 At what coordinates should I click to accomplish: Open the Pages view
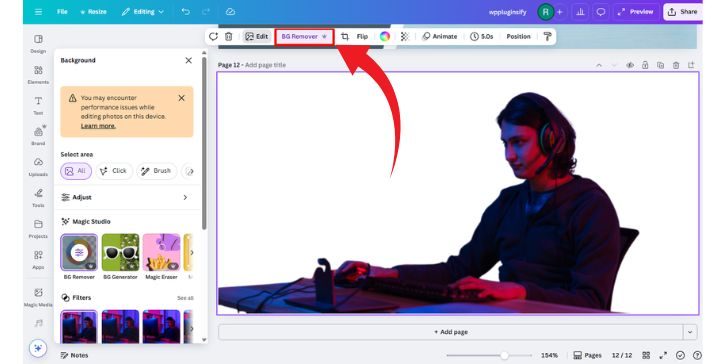[588, 356]
